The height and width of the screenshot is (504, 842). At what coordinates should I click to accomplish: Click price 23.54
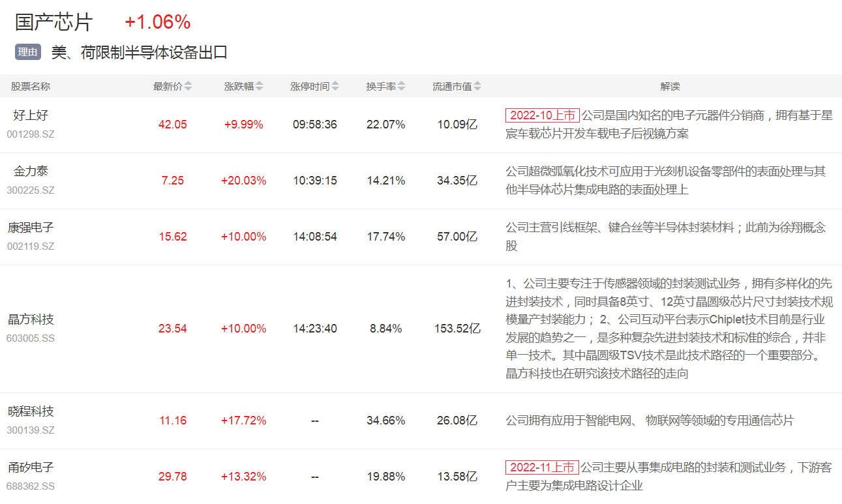coord(173,329)
